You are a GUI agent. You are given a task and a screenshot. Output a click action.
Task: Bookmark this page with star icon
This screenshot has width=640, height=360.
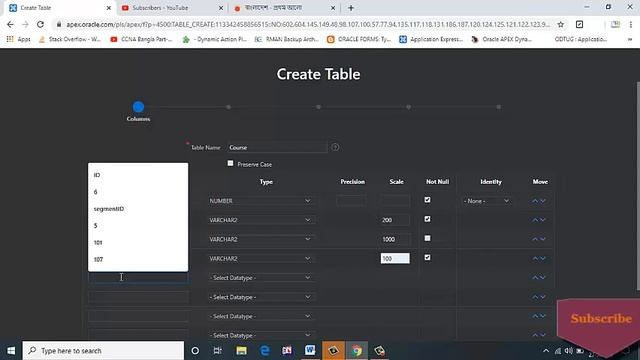[561, 24]
